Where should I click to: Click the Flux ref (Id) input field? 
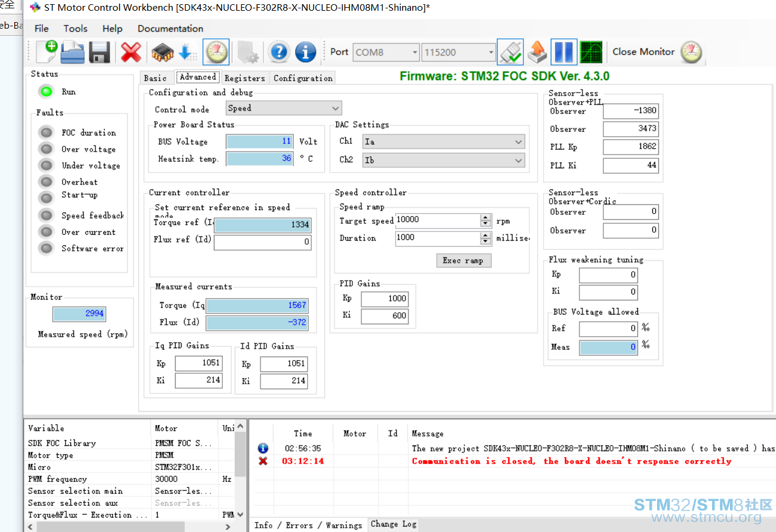[x=262, y=242]
